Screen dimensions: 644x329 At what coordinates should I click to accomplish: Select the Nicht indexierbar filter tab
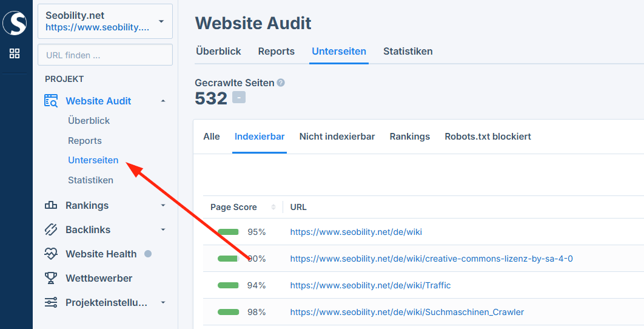click(x=337, y=137)
